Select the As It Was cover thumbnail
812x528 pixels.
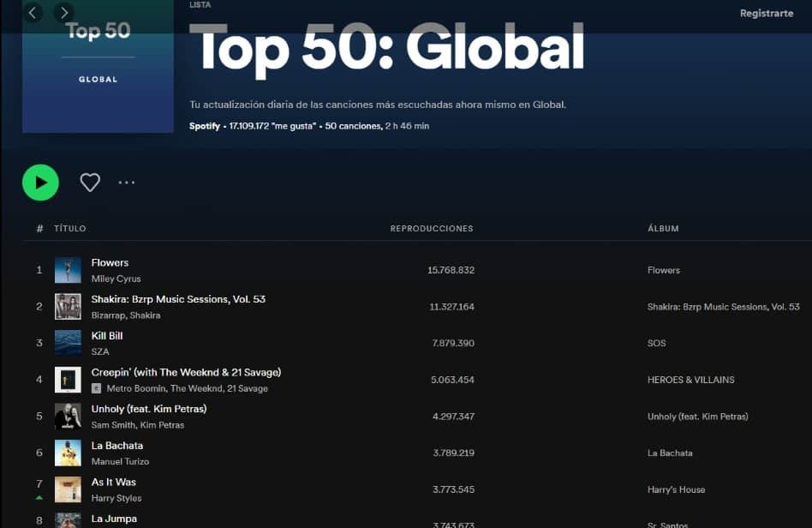[68, 489]
